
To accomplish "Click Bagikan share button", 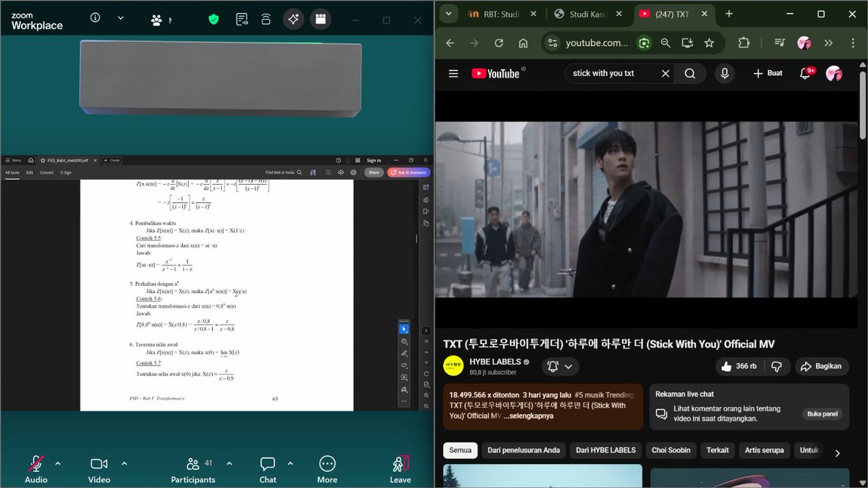I will (x=821, y=366).
